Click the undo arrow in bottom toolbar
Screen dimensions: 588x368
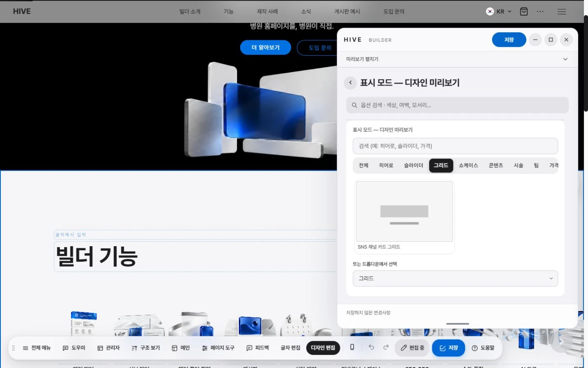tap(371, 347)
